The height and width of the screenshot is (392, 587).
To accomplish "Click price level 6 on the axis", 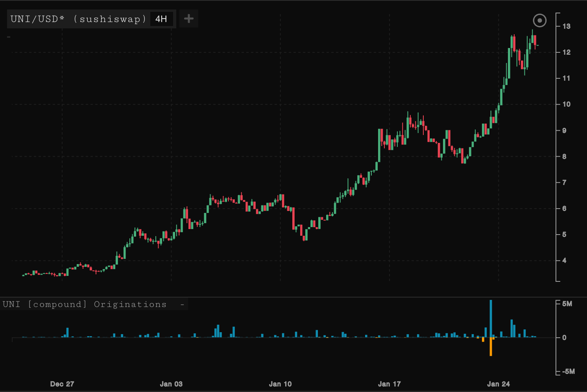I will [x=564, y=209].
